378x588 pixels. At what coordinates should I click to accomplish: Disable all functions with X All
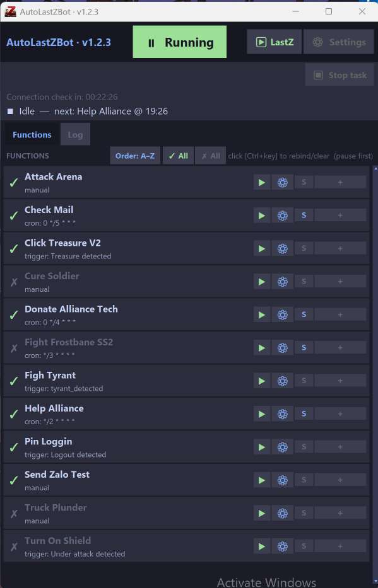210,156
